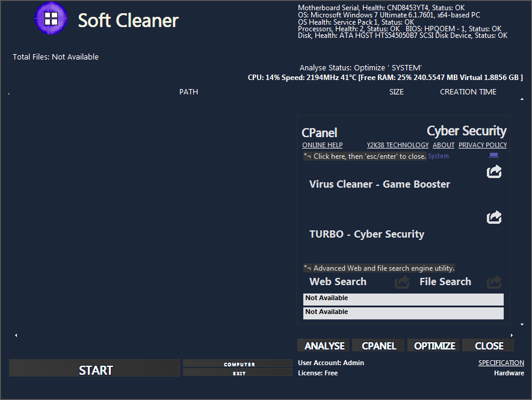Click the EXIT button
This screenshot has height=400, width=532.
point(238,372)
